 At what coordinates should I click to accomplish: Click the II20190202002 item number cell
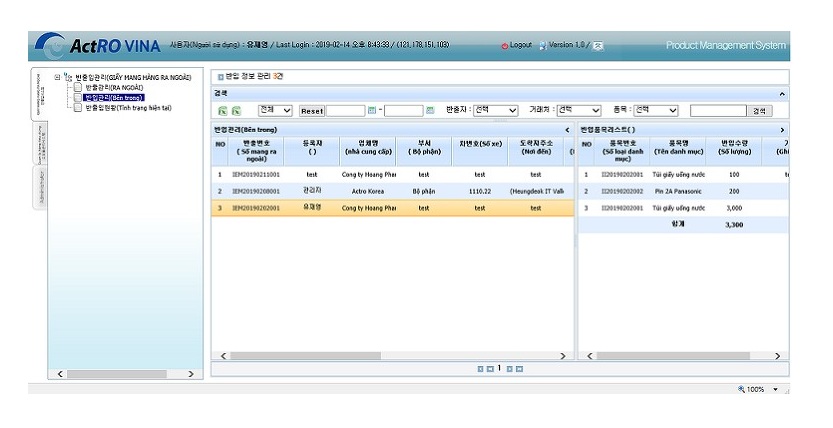622,191
